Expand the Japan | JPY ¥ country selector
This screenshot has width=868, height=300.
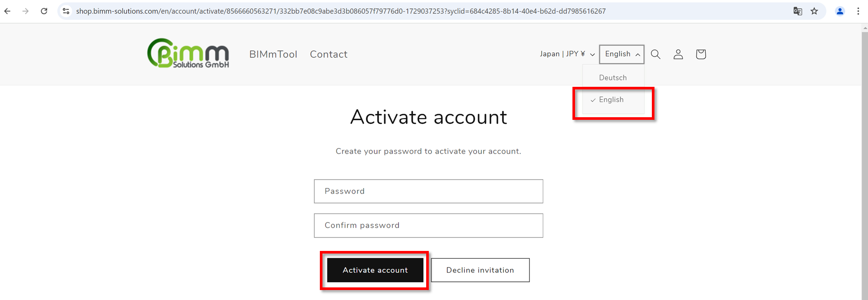pyautogui.click(x=567, y=54)
